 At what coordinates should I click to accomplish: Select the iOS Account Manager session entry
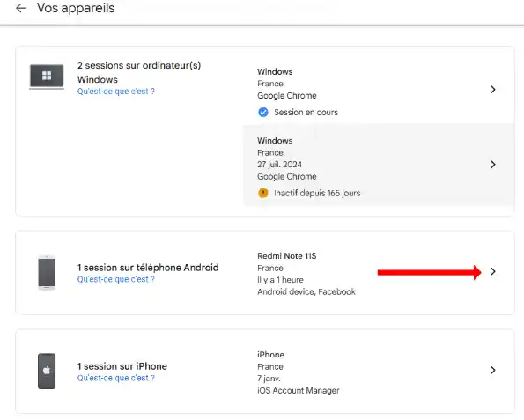coord(379,372)
